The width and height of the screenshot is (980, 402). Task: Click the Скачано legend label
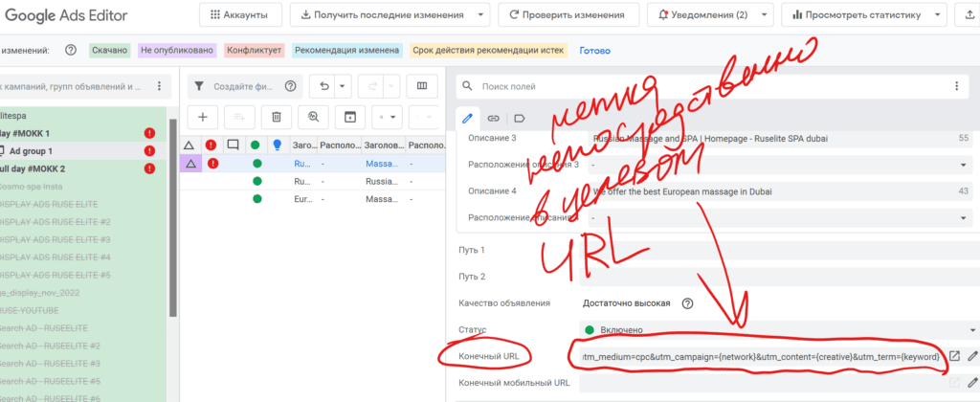click(x=109, y=51)
